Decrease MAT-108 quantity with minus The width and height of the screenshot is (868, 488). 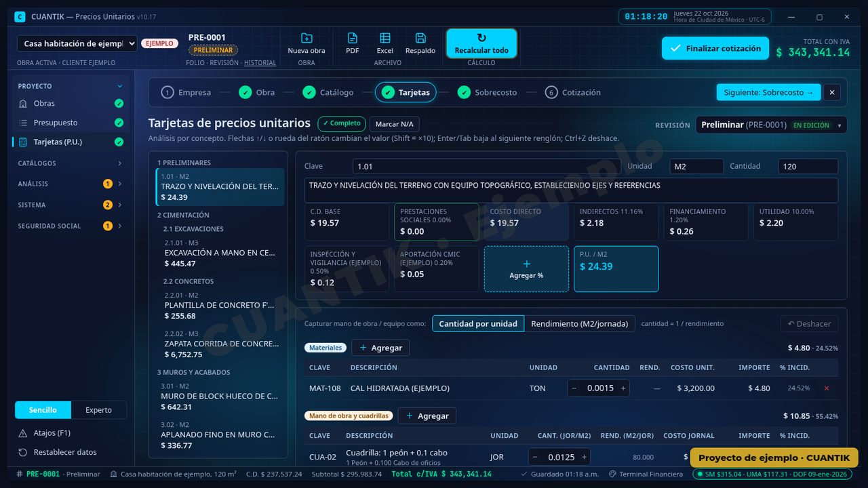click(574, 388)
